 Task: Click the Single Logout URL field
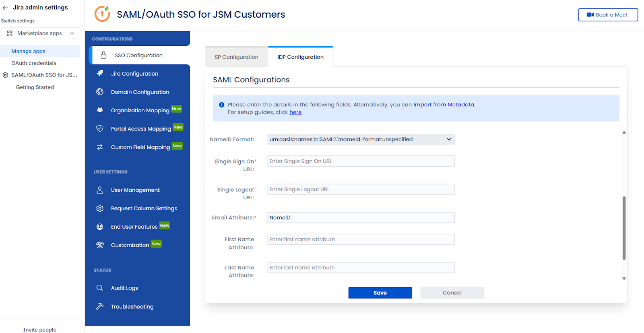[361, 189]
